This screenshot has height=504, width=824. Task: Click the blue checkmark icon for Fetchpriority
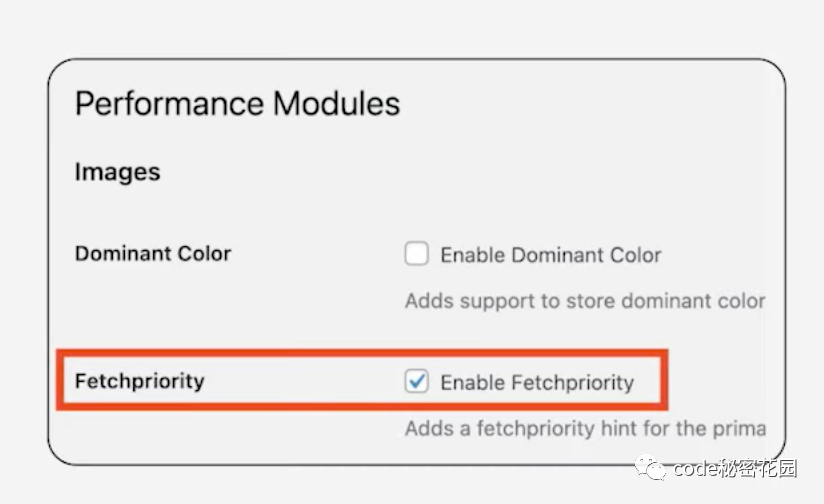click(417, 381)
